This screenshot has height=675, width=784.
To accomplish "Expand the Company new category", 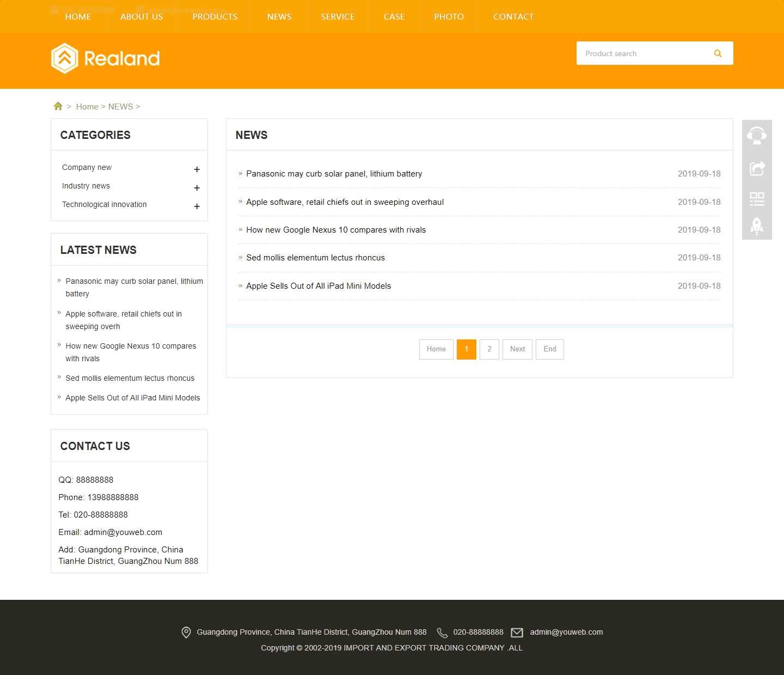I will pyautogui.click(x=197, y=169).
